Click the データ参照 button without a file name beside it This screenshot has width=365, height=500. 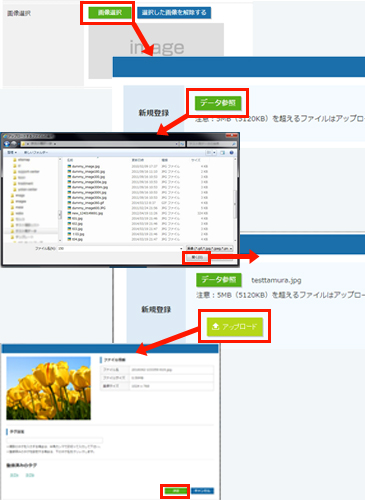pyautogui.click(x=218, y=103)
